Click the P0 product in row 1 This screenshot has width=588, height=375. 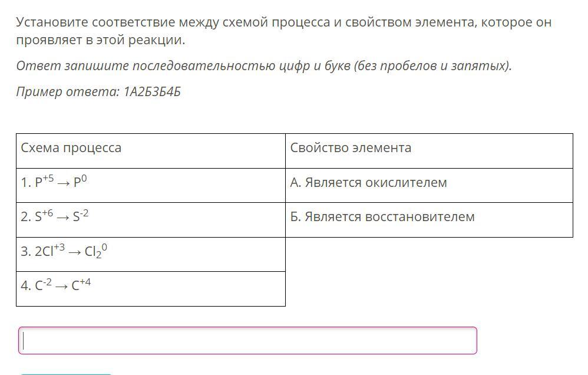pyautogui.click(x=80, y=183)
